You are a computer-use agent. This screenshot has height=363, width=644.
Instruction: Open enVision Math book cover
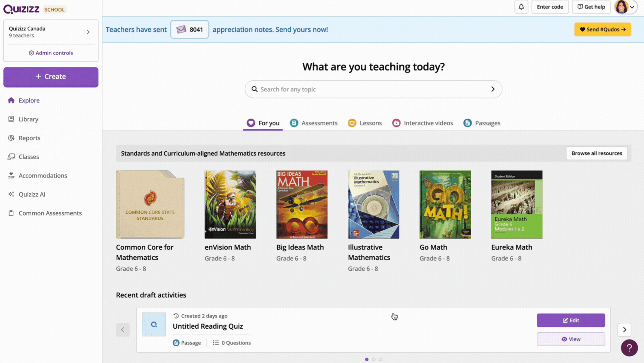pos(230,204)
